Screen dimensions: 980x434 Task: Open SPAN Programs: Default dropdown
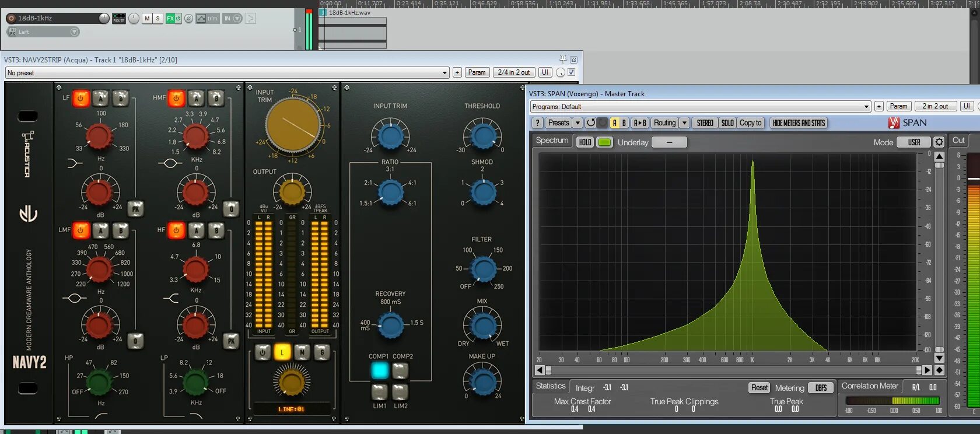pyautogui.click(x=701, y=107)
